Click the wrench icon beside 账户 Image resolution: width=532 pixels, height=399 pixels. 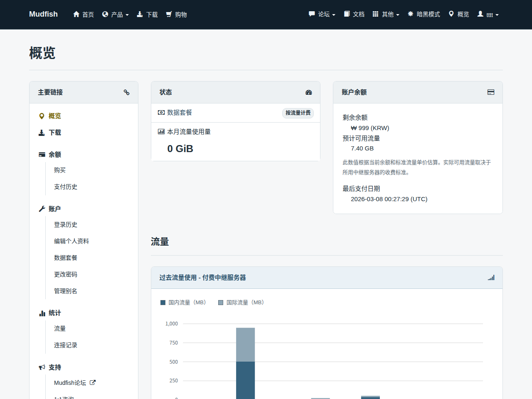point(42,209)
